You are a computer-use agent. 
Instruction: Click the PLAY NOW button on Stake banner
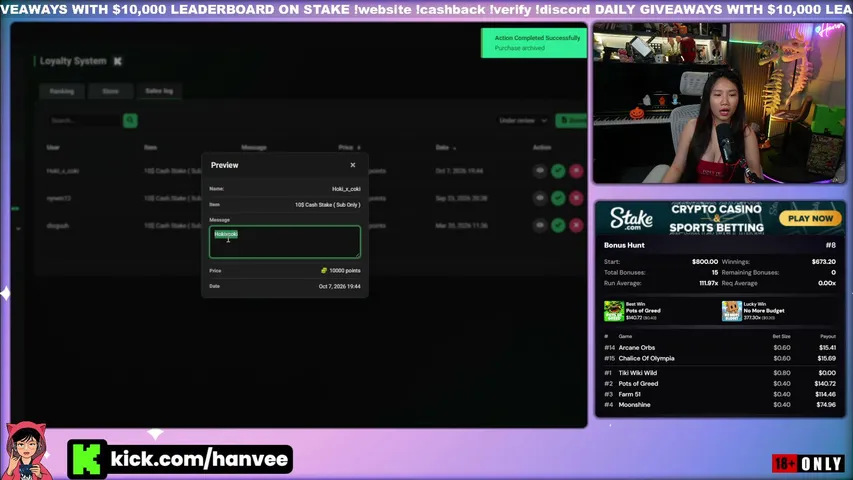(x=810, y=218)
